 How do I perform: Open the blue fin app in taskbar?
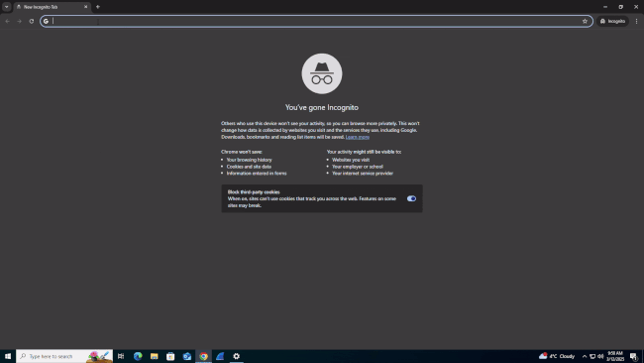pos(220,356)
